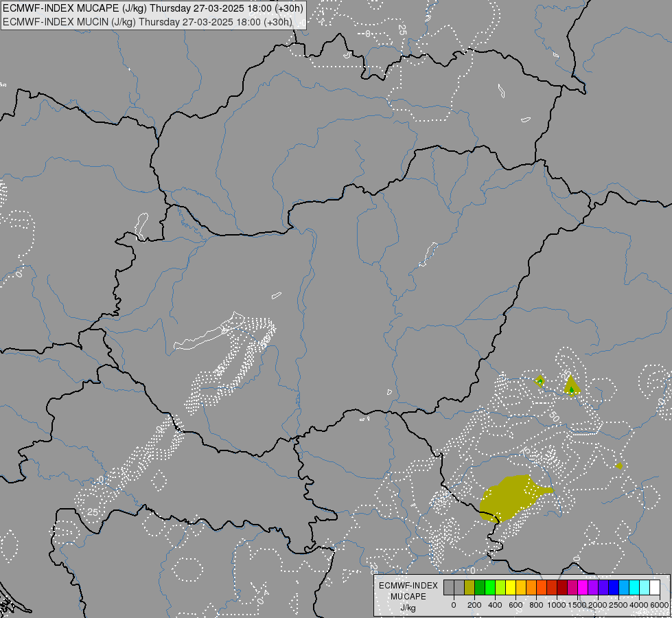
Task: Click the pure cyan legend swatch
Action: 635,588
